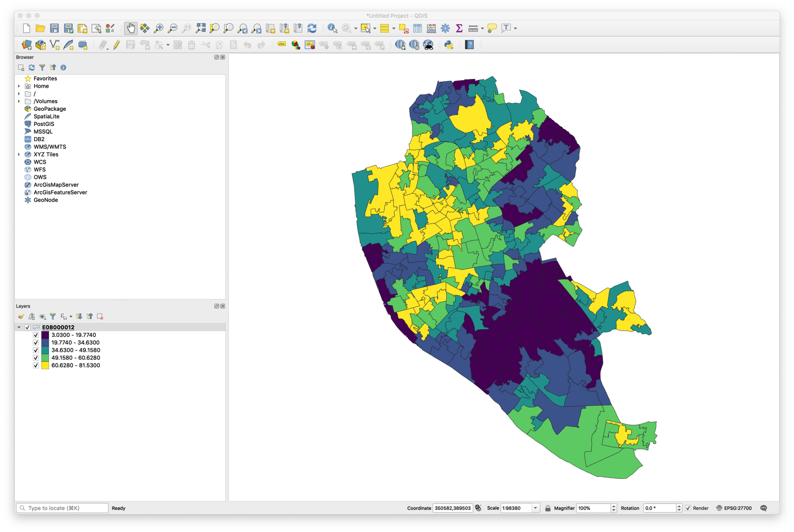Image resolution: width=794 pixels, height=532 pixels.
Task: Uncheck the 60.6280 - 81.5300 class
Action: point(36,365)
